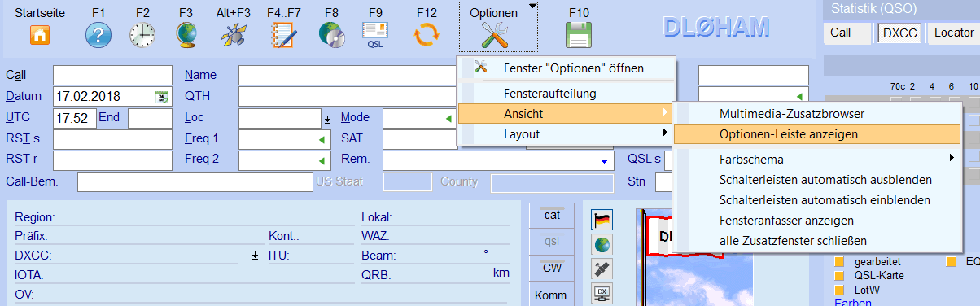Image resolution: width=980 pixels, height=306 pixels.
Task: Select Schalterleisten automatisch ausblenden
Action: 816,179
